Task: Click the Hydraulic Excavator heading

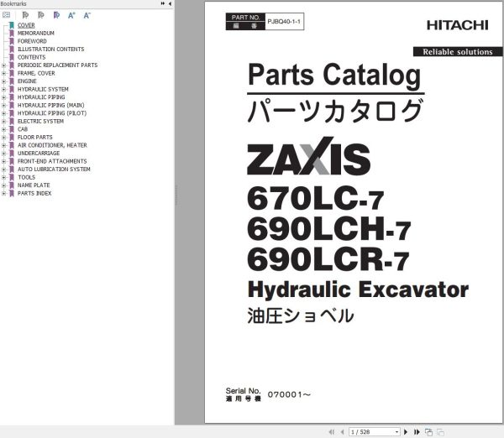Action: tap(358, 289)
